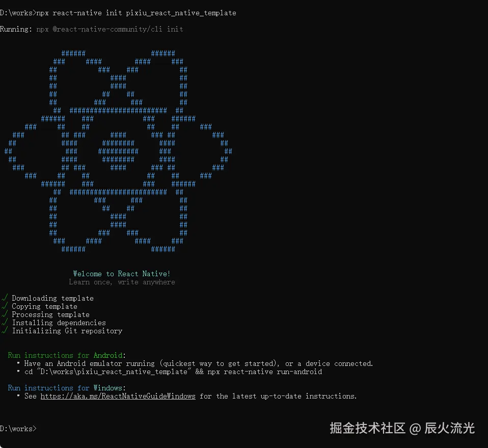The width and height of the screenshot is (488, 448).
Task: Click the 'Welcome to React Native!' text
Action: 122,274
